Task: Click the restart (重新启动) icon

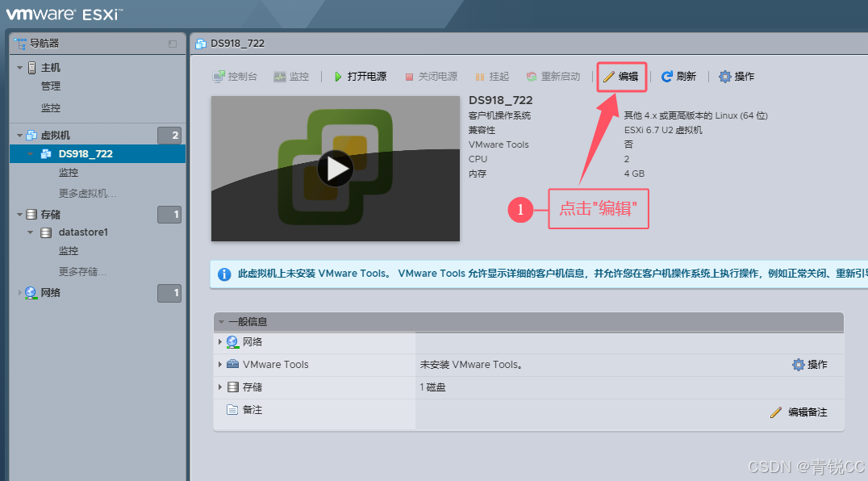Action: [532, 77]
